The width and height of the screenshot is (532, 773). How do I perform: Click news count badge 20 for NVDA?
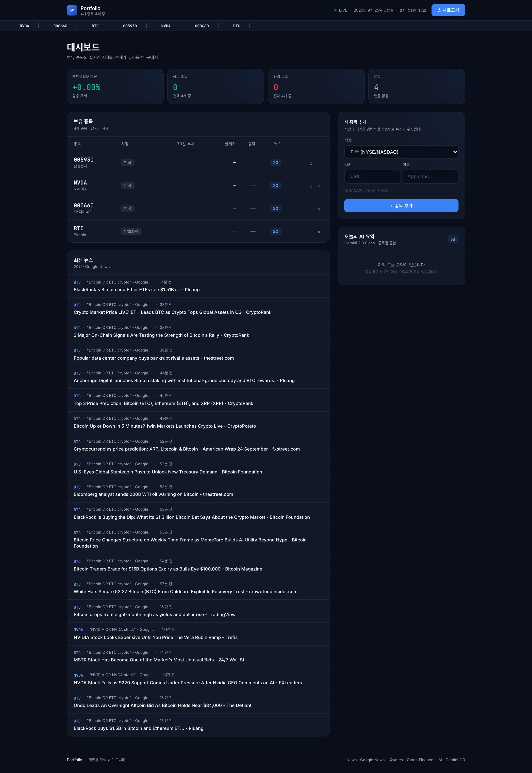click(275, 185)
